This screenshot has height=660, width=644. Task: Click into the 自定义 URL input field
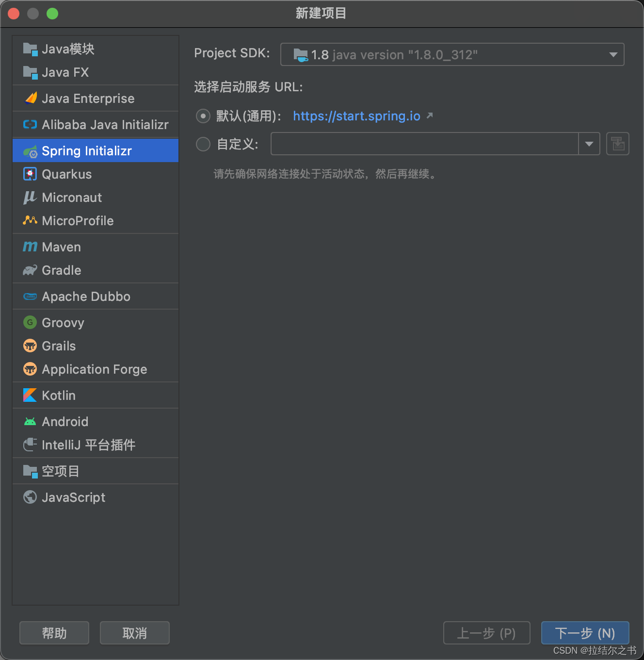(x=425, y=144)
